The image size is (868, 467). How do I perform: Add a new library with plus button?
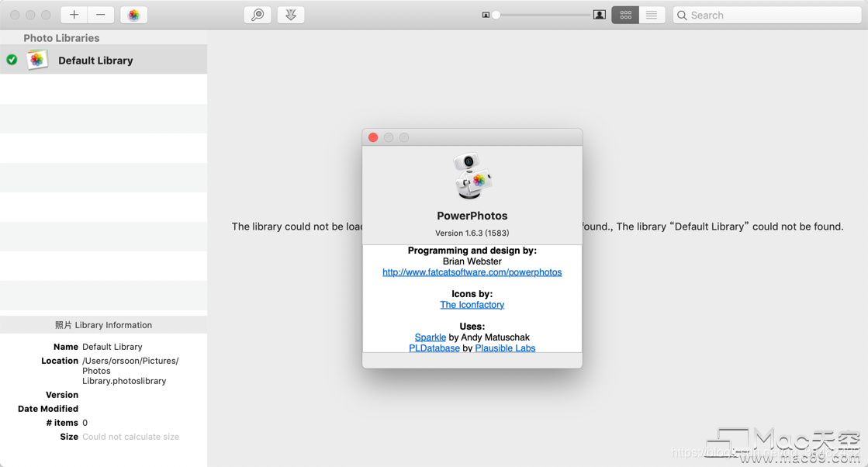point(74,15)
